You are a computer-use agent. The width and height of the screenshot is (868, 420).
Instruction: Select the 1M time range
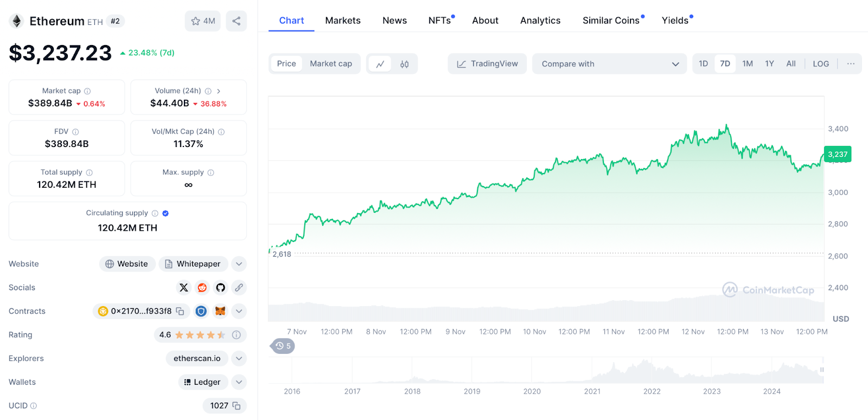pos(748,64)
